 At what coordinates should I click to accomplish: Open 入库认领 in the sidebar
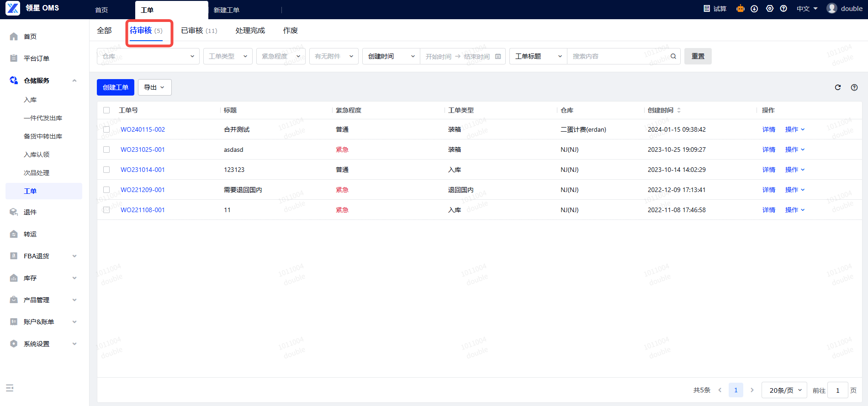pos(37,155)
